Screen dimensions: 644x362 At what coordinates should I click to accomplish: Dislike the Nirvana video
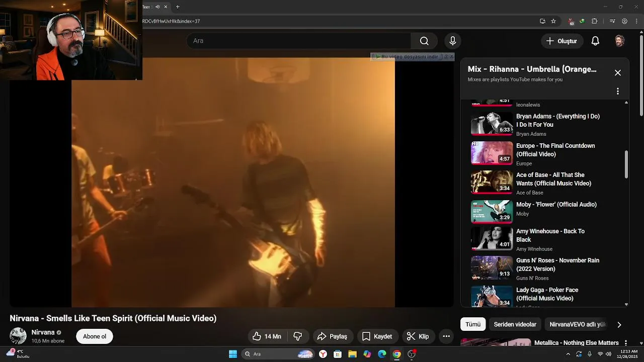point(298,336)
